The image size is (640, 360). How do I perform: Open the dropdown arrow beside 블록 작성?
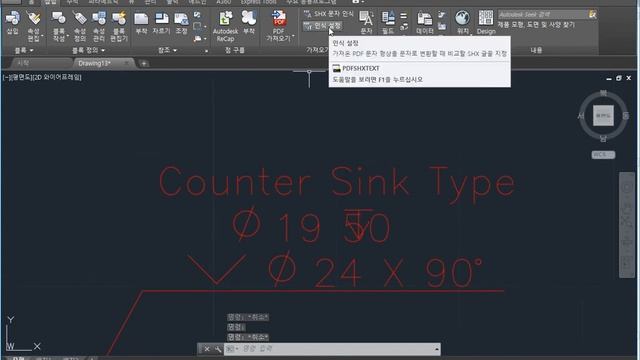[67, 36]
